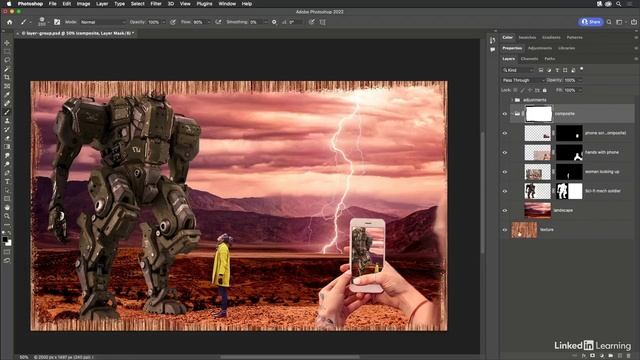This screenshot has width=640, height=360.
Task: Click the foreground color swatch
Action: (5, 240)
